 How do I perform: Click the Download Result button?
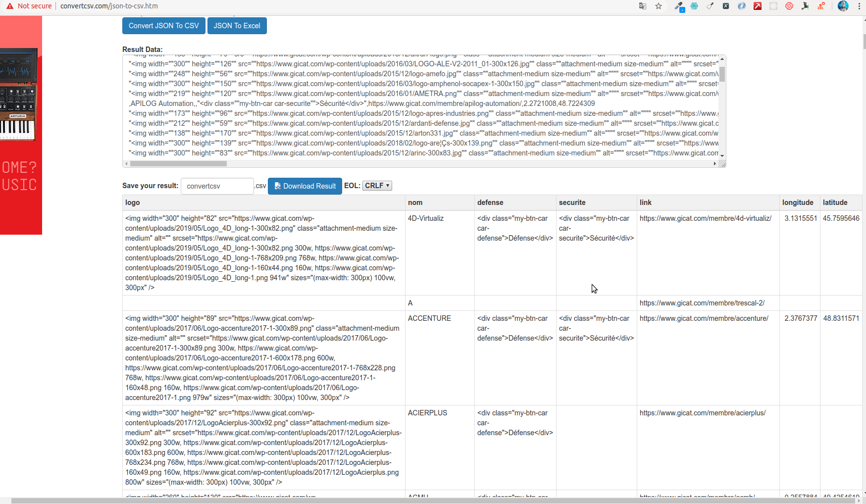tap(305, 186)
